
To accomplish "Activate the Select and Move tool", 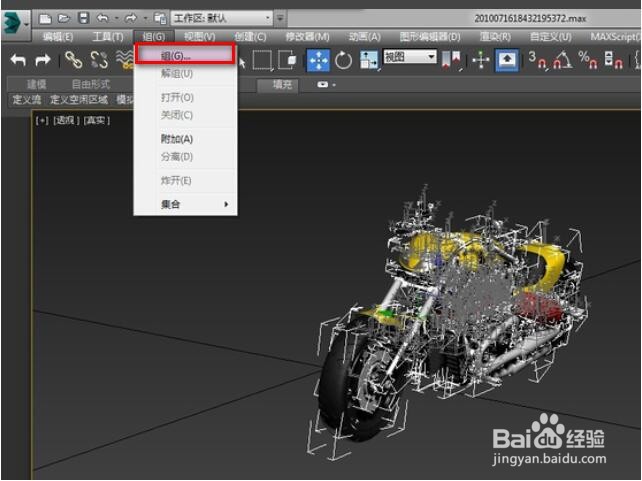I will click(x=318, y=60).
